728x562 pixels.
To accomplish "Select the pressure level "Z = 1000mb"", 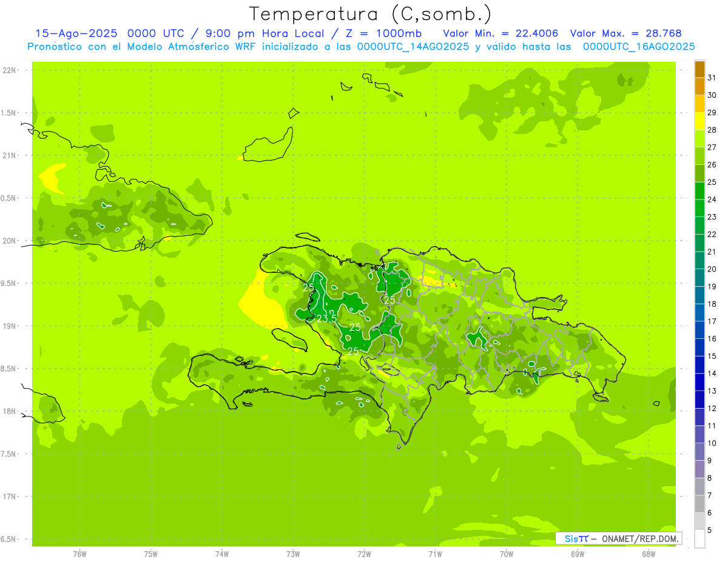I will [383, 33].
